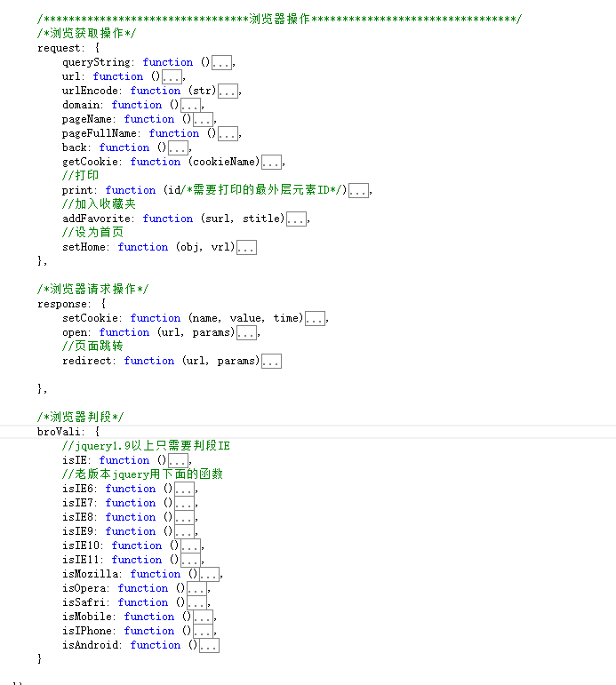
Task: Expand collapsed body of isIE7 function
Action: pos(184,504)
